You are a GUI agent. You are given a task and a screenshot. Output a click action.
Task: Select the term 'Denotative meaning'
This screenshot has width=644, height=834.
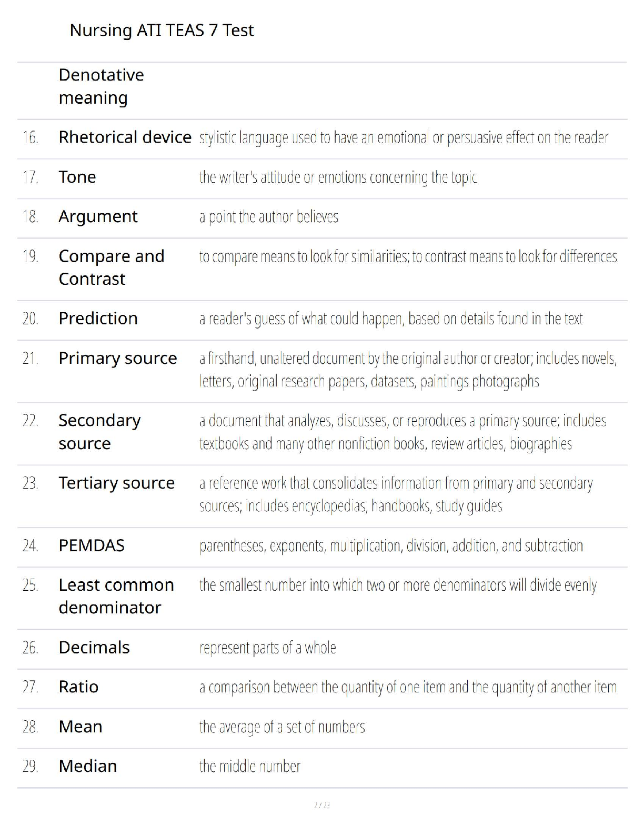(x=101, y=86)
